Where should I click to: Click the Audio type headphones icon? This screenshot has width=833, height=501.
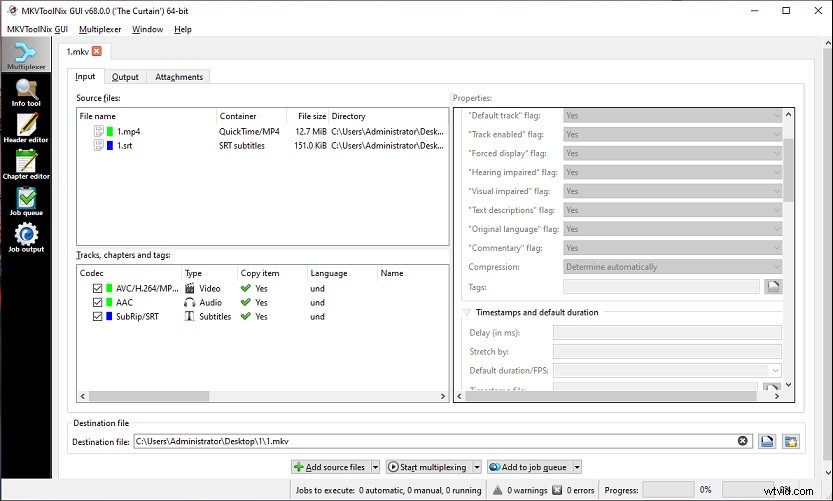tap(190, 302)
